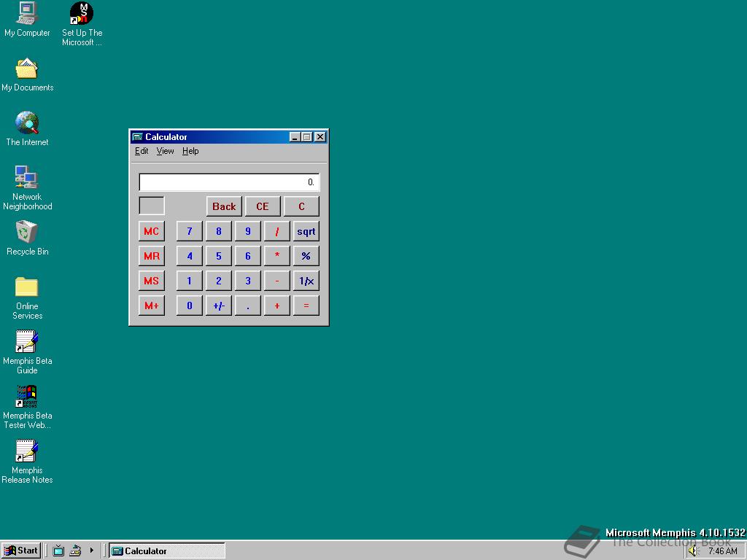Click the MS memory store button

152,281
